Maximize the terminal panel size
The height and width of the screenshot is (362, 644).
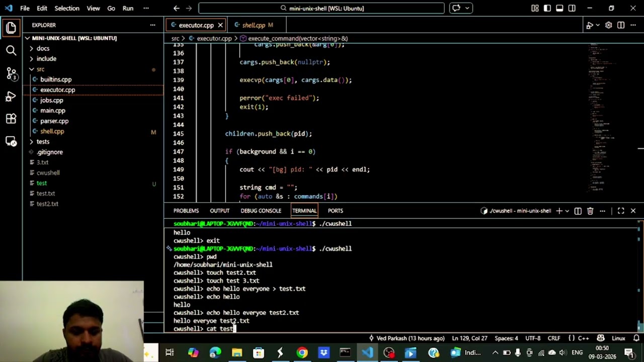point(621,211)
